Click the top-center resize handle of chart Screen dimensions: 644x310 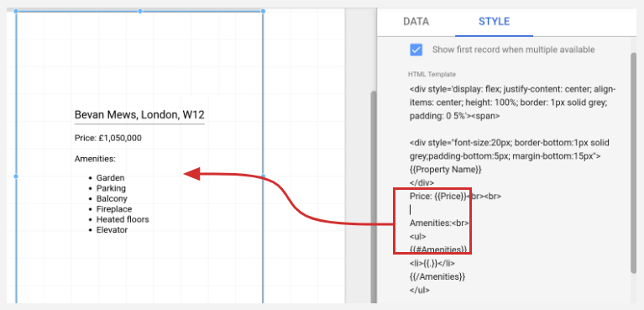140,11
